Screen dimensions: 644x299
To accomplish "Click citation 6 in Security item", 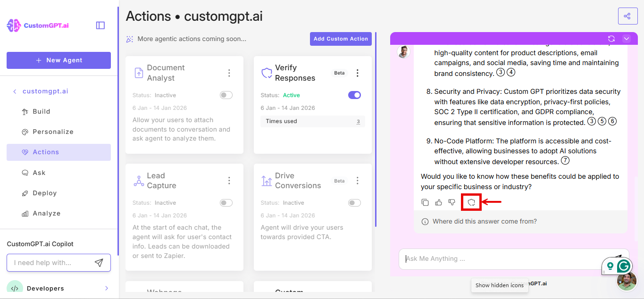I will [612, 122].
